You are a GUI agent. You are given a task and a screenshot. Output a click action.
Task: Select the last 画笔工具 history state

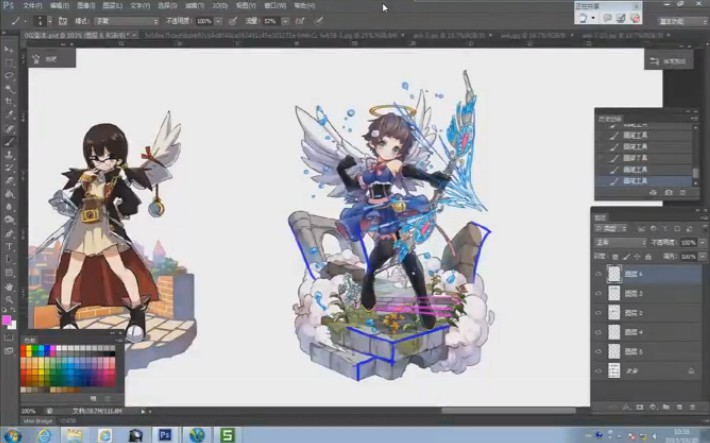pyautogui.click(x=644, y=181)
